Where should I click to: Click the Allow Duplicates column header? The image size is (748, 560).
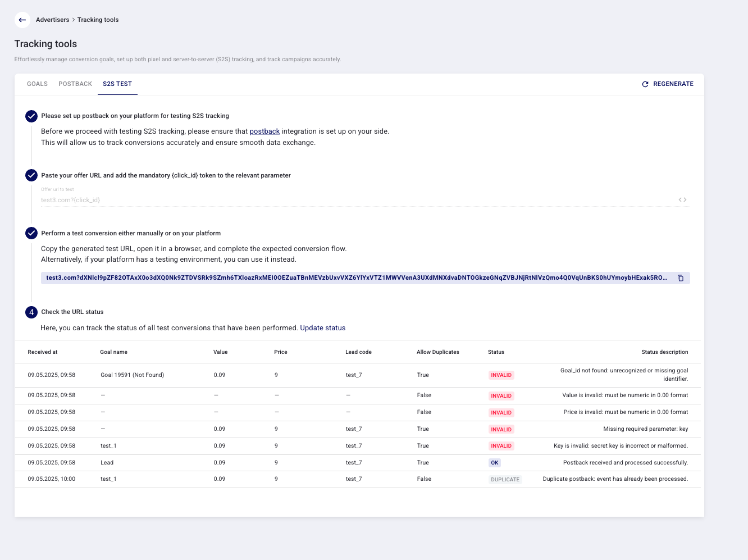tap(438, 352)
